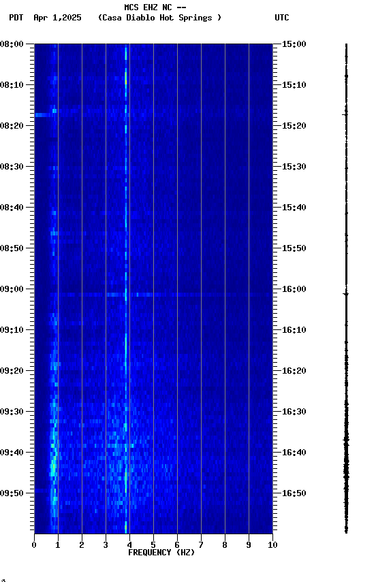The width and height of the screenshot is (376, 588).
Task: Click the 9 Hz frequency tick label
Action: pyautogui.click(x=249, y=545)
